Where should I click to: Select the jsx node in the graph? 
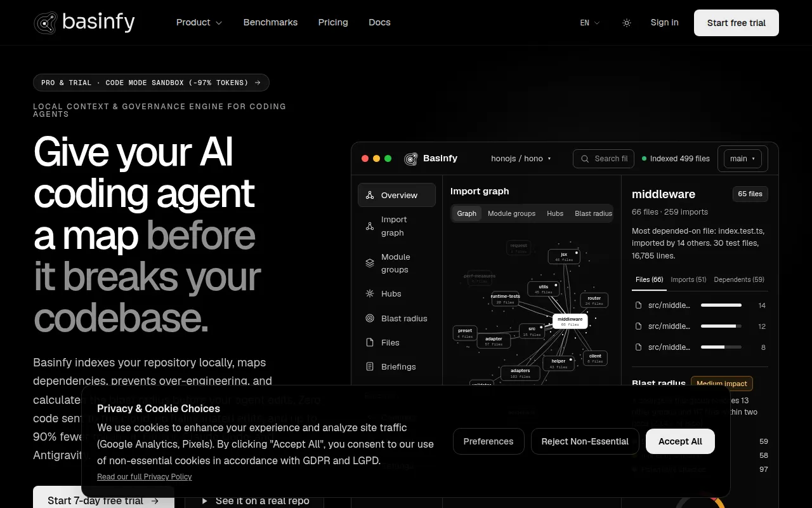[564, 257]
